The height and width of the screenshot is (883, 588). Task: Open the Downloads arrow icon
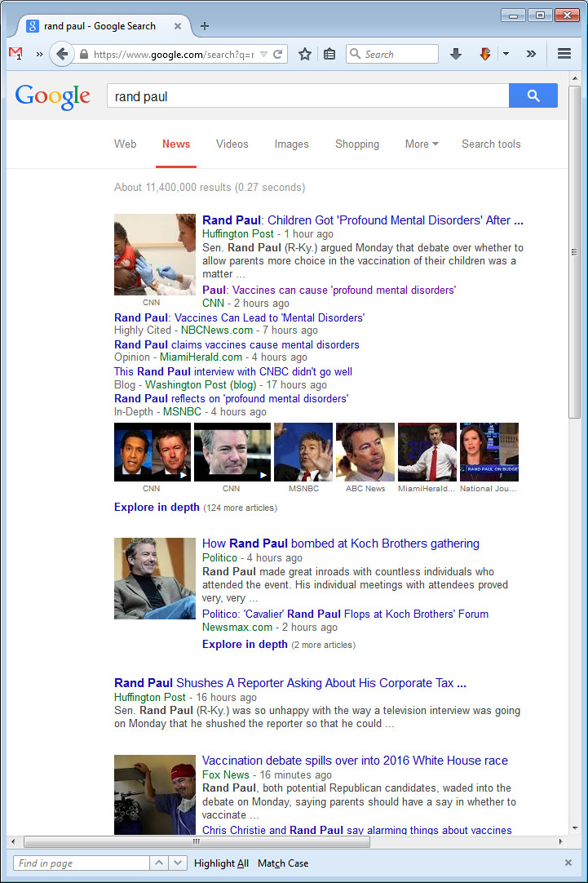point(457,54)
